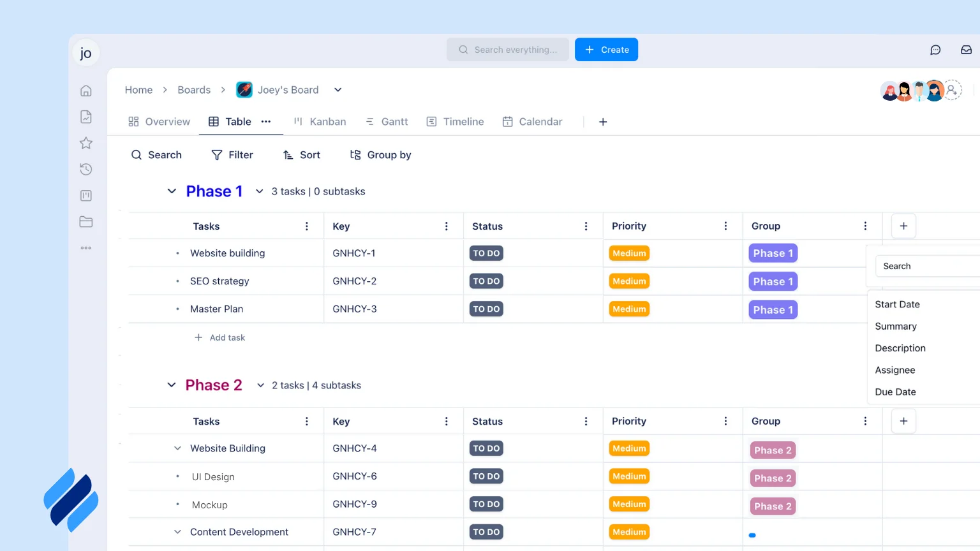The height and width of the screenshot is (551, 980).
Task: Open the Joey's Board switcher dropdown
Action: (338, 89)
